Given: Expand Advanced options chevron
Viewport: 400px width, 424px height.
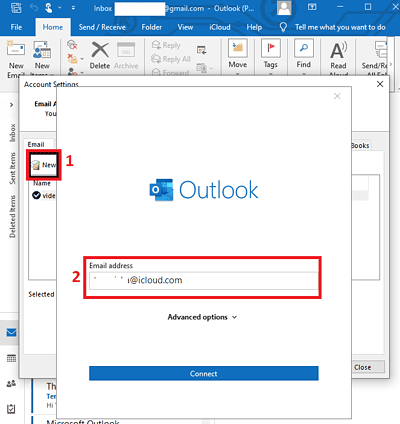Looking at the screenshot, I should click(x=234, y=317).
